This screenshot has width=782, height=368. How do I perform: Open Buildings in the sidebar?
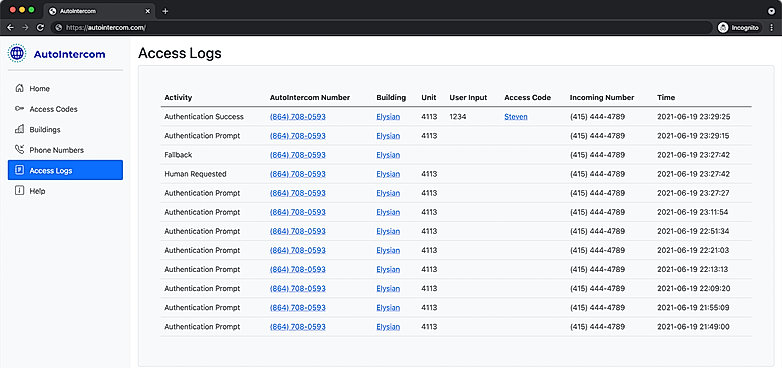point(65,129)
